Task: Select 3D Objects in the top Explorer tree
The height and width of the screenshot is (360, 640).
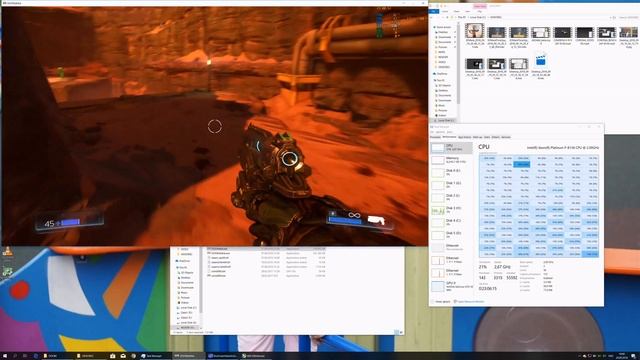Action: [x=444, y=85]
